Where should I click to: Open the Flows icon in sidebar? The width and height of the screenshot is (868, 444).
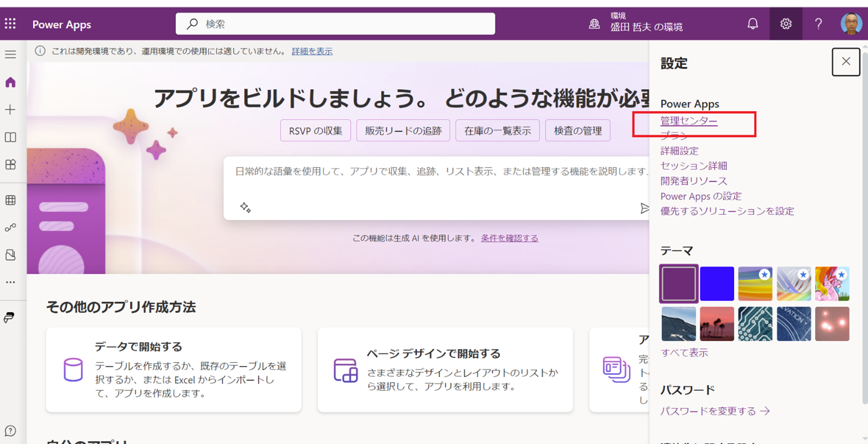pyautogui.click(x=10, y=227)
